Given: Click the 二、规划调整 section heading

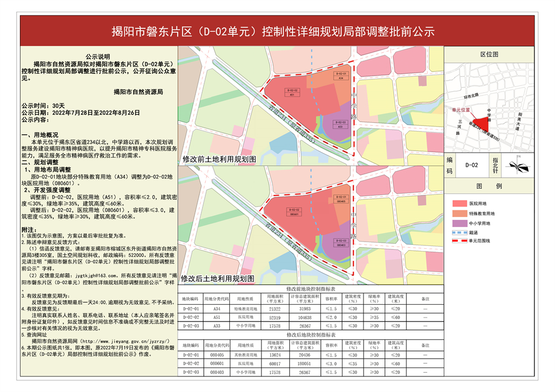Looking at the screenshot, I should click(40, 163).
